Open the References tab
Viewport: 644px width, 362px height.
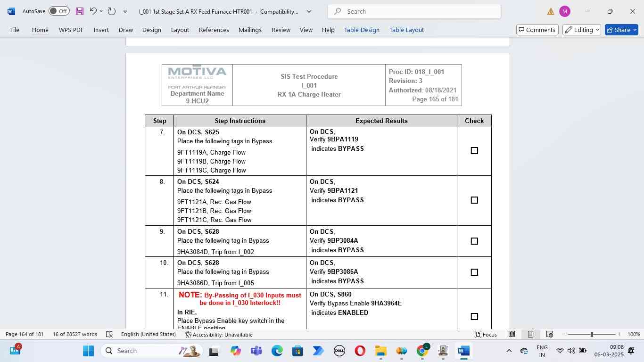[214, 30]
